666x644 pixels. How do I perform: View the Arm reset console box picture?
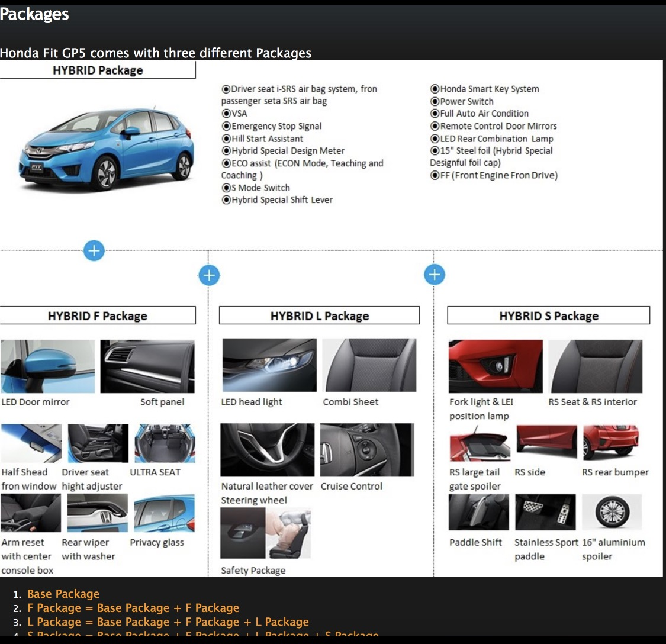click(31, 513)
